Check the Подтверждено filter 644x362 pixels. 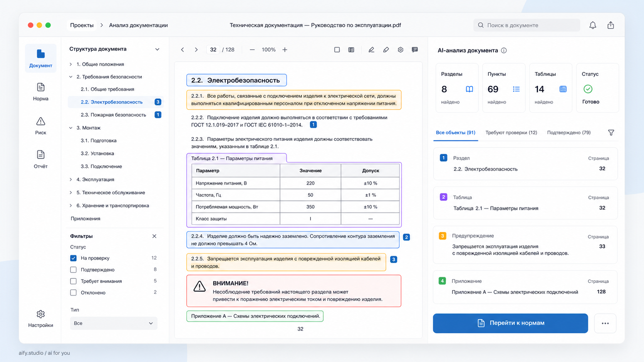73,270
